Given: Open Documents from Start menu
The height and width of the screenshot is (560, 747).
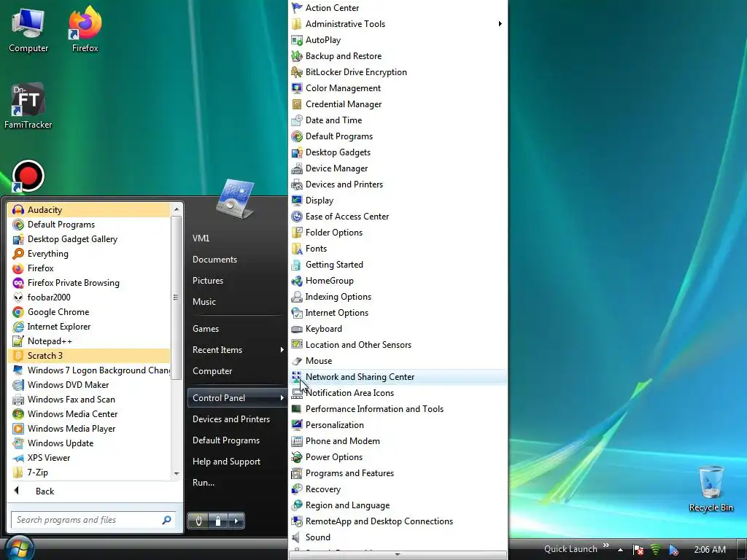Looking at the screenshot, I should pyautogui.click(x=237, y=260).
